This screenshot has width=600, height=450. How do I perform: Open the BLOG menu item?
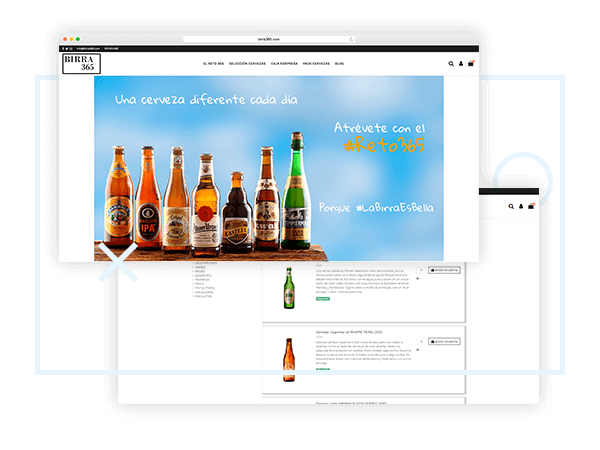(339, 64)
